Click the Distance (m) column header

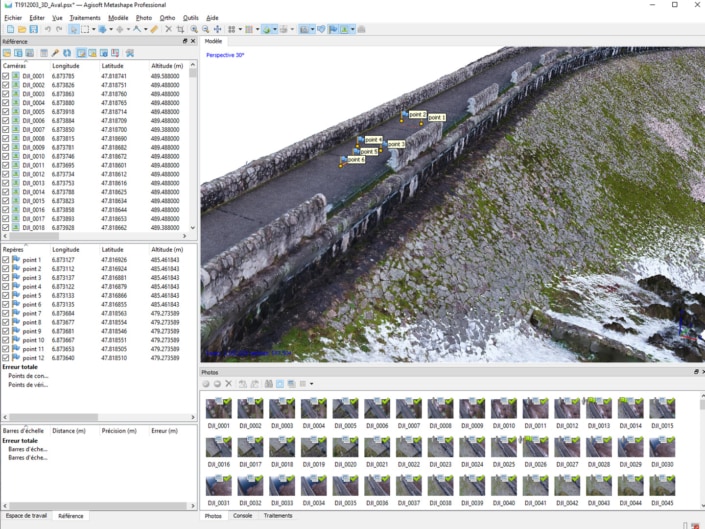(69, 431)
